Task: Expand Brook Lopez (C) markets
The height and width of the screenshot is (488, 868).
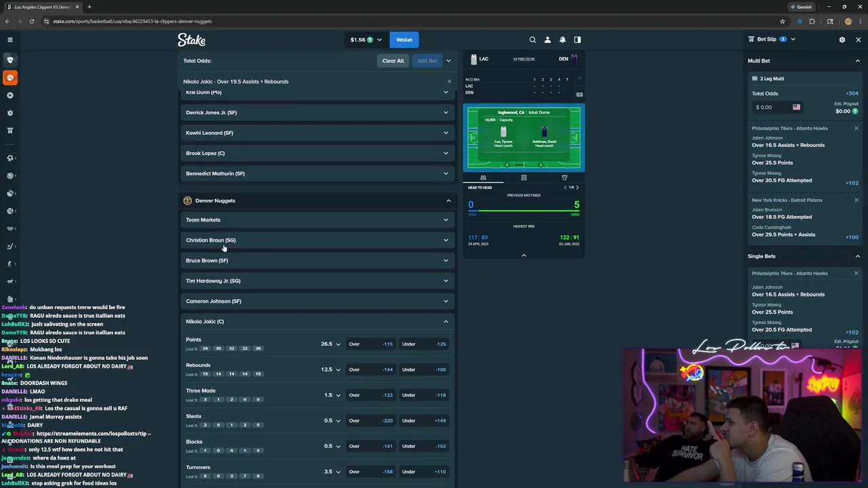Action: (x=317, y=153)
